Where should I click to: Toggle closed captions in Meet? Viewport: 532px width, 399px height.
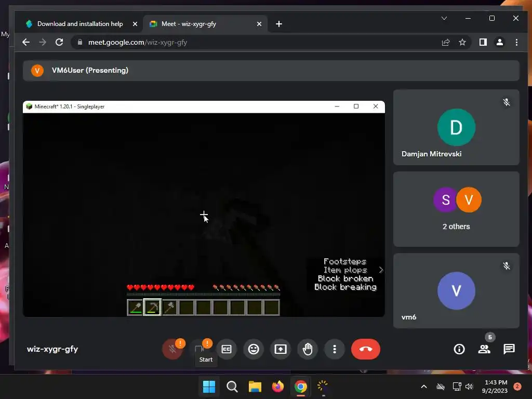click(x=227, y=349)
